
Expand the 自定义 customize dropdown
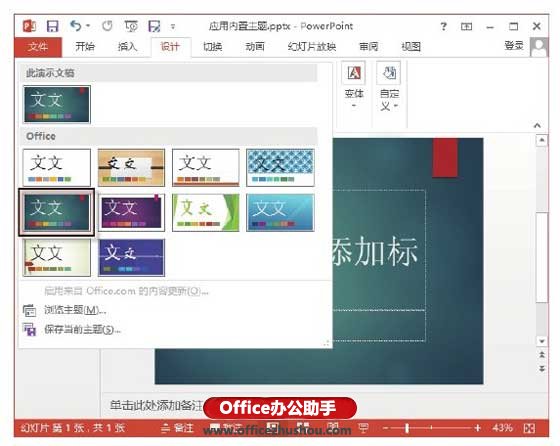point(389,85)
